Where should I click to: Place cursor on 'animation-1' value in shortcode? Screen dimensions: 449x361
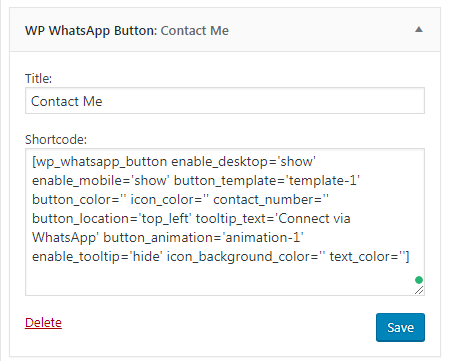263,237
